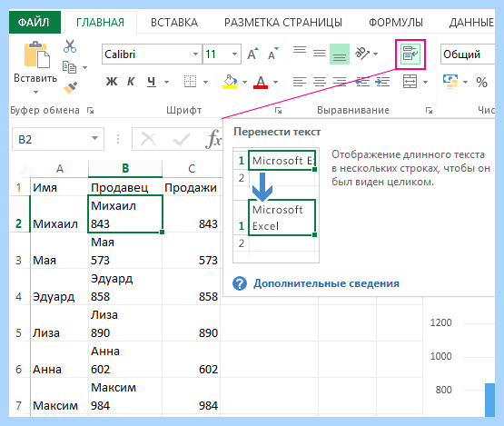Select column C header
This screenshot has width=504, height=426.
coord(192,168)
